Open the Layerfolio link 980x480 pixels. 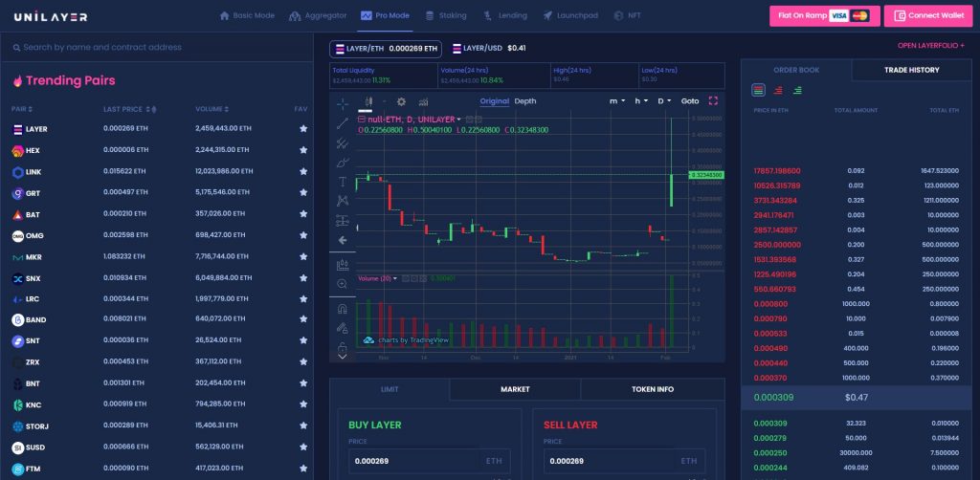930,46
